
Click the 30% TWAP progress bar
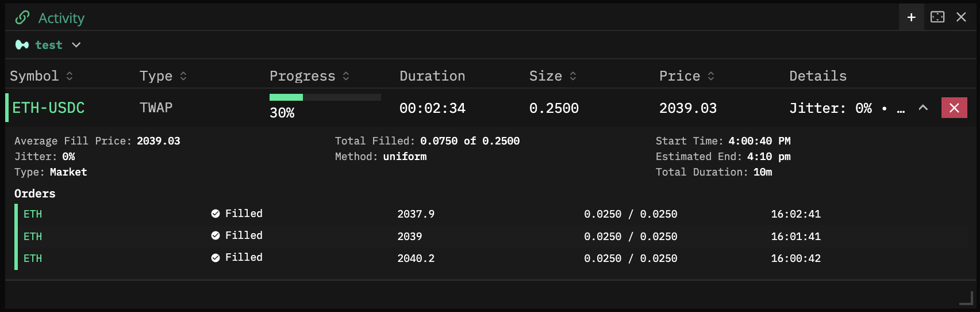click(x=325, y=97)
